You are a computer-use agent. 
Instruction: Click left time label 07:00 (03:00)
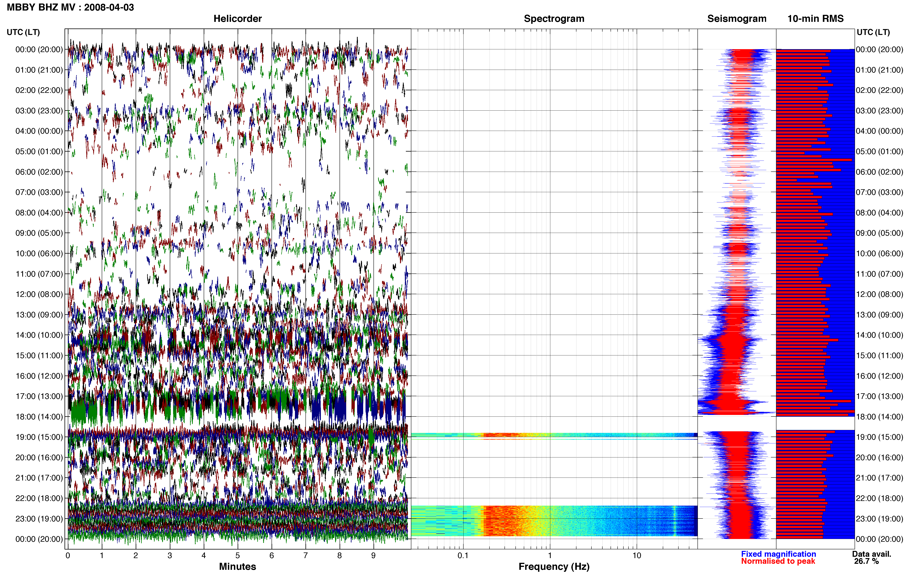[39, 192]
